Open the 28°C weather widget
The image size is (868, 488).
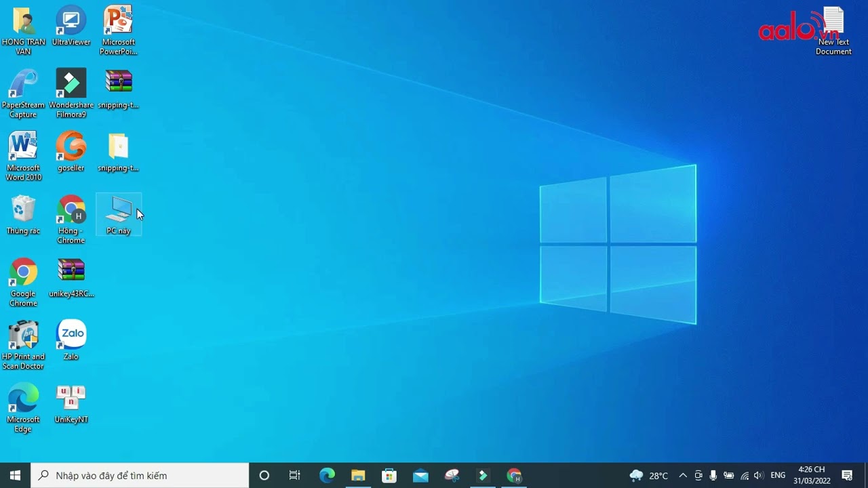pos(649,476)
